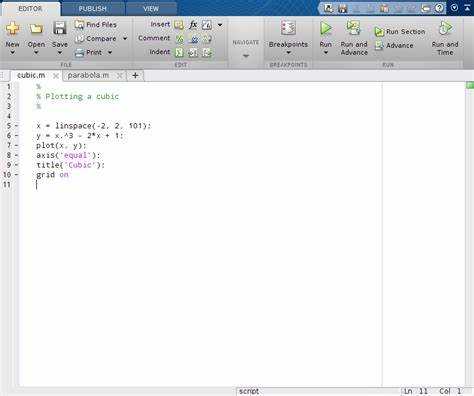Click the Help question mark icon

439,8
